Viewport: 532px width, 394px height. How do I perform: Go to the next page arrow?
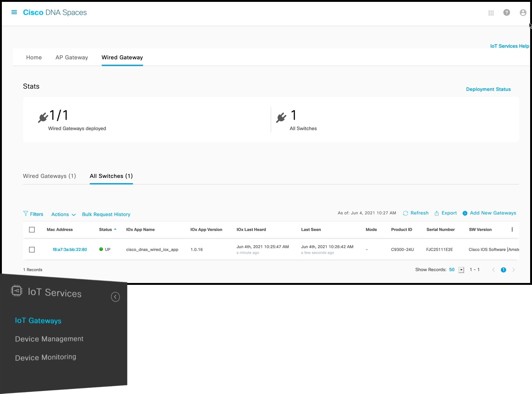[514, 270]
